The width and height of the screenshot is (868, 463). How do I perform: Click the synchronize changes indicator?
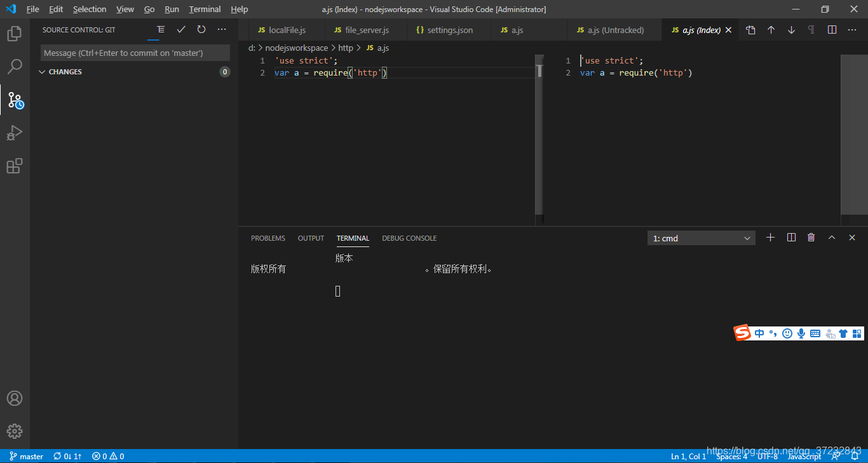[x=67, y=456]
